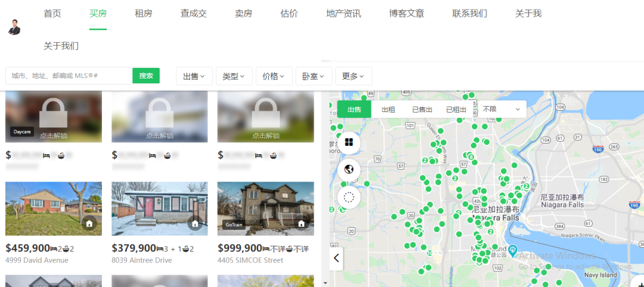644x287 pixels.
Task: Select the 出租 map tab
Action: [388, 110]
